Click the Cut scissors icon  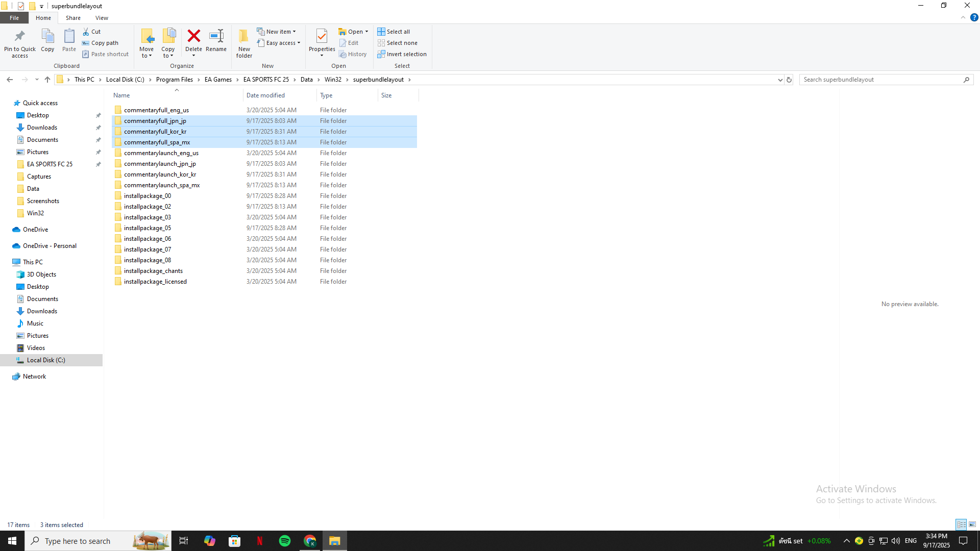[x=86, y=32]
